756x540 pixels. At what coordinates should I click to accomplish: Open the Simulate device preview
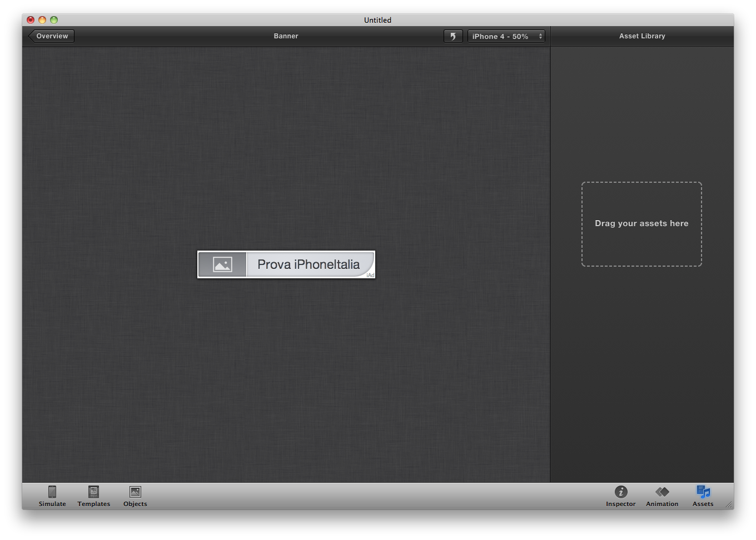pyautogui.click(x=52, y=496)
